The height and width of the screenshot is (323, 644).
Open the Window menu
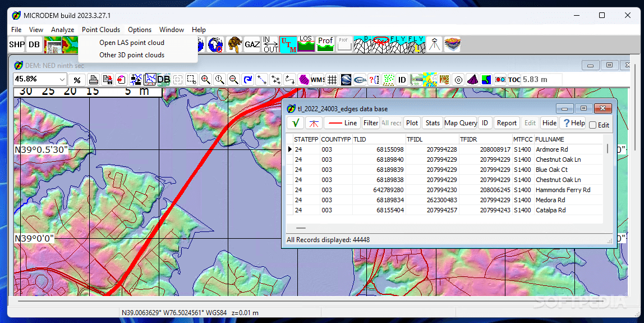[172, 30]
